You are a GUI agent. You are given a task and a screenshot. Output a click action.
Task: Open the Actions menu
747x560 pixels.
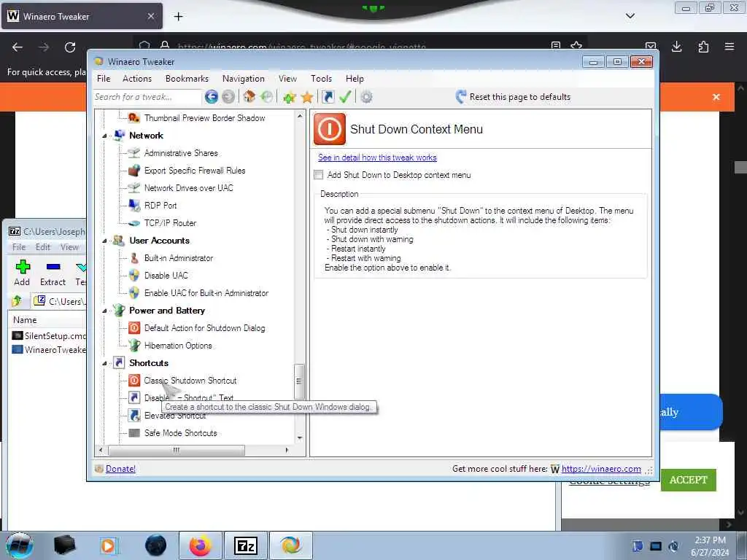(x=137, y=79)
